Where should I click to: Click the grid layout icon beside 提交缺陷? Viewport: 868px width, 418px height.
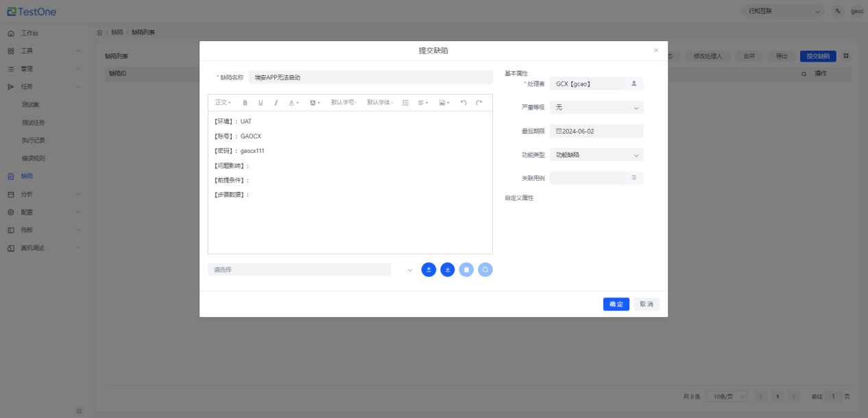click(x=846, y=56)
